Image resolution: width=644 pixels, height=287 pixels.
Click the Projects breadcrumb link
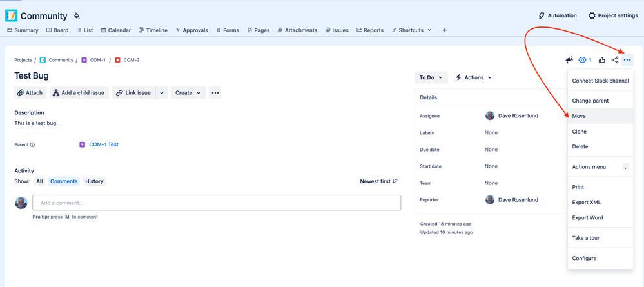(x=23, y=60)
